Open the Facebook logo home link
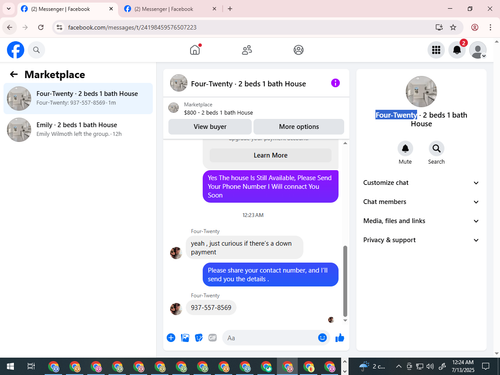500x375 pixels. point(16,50)
